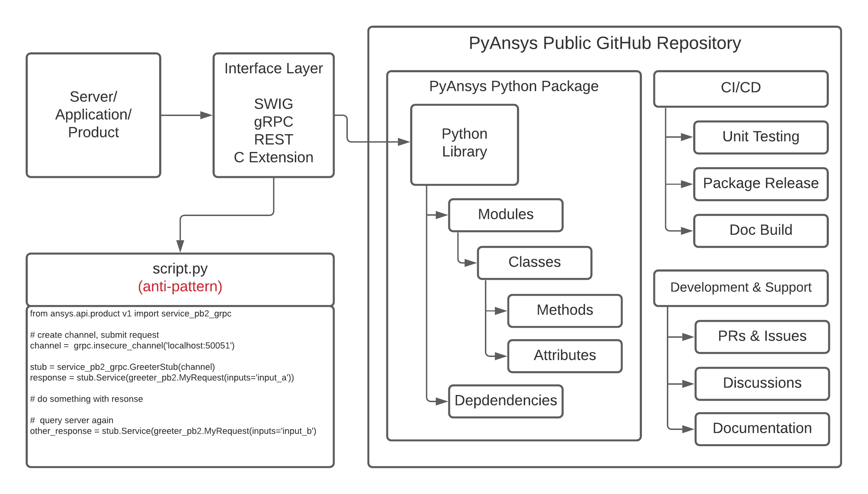Select the Discussions box
This screenshot has height=494, width=868.
click(x=762, y=384)
